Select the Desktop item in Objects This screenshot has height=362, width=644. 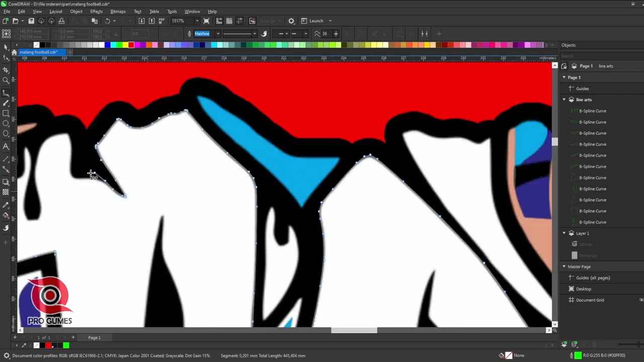tap(584, 289)
